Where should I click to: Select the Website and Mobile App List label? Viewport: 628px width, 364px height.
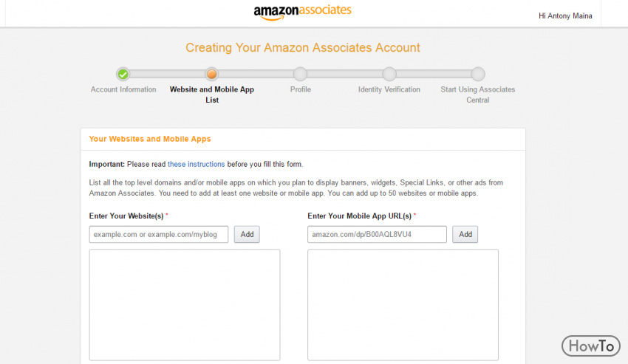click(x=212, y=95)
